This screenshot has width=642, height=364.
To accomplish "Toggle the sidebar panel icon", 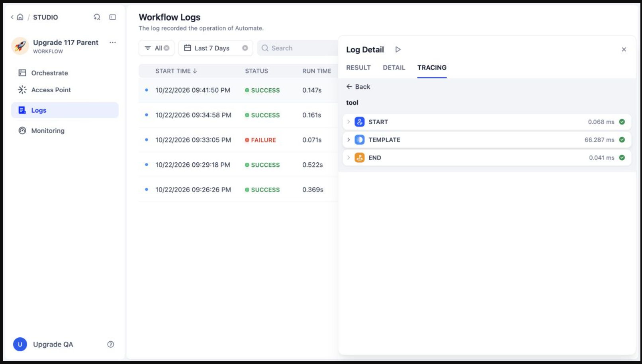I will pos(113,17).
